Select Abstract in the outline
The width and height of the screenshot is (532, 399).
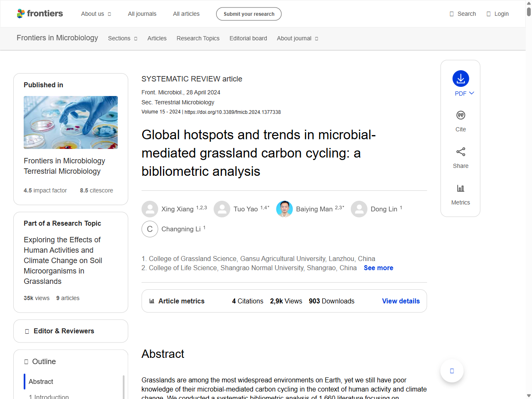coord(41,382)
